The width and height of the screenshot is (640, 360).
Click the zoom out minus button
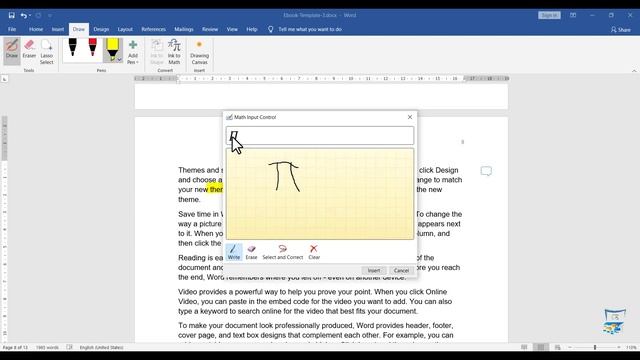[x=570, y=347]
